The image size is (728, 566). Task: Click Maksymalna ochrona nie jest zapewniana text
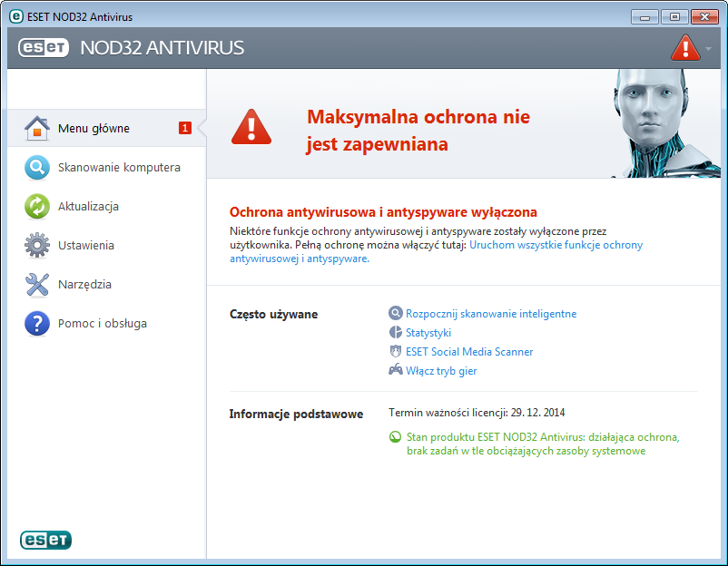coord(418,131)
